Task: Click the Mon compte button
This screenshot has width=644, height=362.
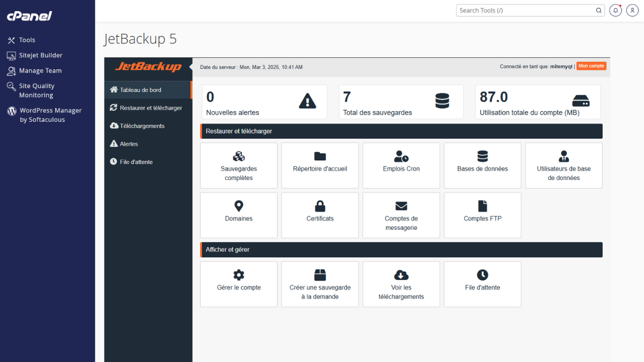Action: [x=591, y=66]
